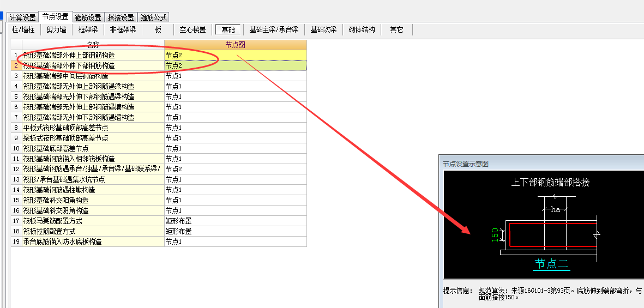Select row 筏板拉筋配置方式
This screenshot has height=308, width=644.
93,231
